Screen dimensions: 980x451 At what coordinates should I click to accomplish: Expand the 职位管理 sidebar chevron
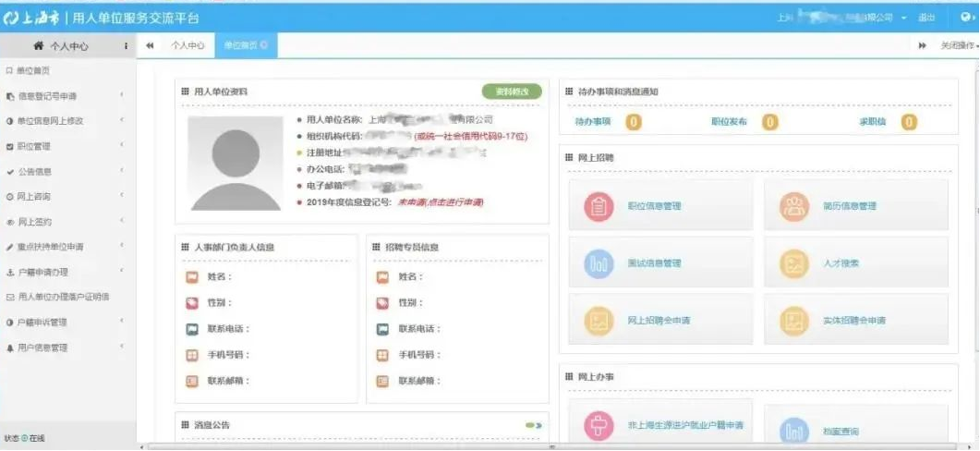pyautogui.click(x=121, y=146)
